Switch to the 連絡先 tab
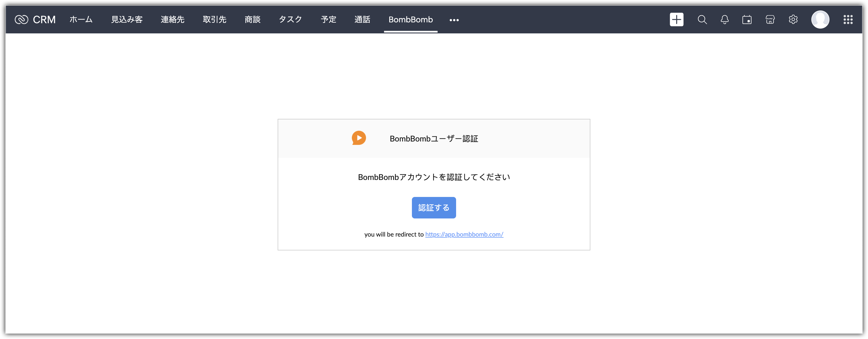Screen dimensions: 868x339 [x=173, y=20]
